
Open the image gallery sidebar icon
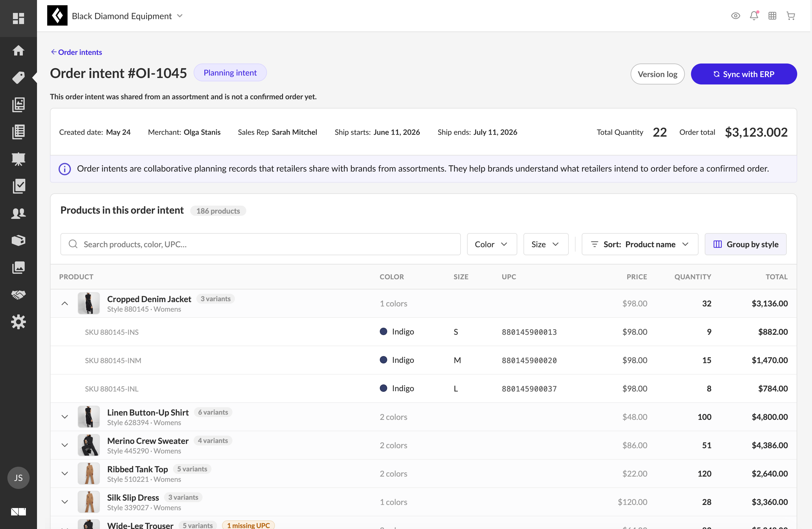(x=18, y=268)
